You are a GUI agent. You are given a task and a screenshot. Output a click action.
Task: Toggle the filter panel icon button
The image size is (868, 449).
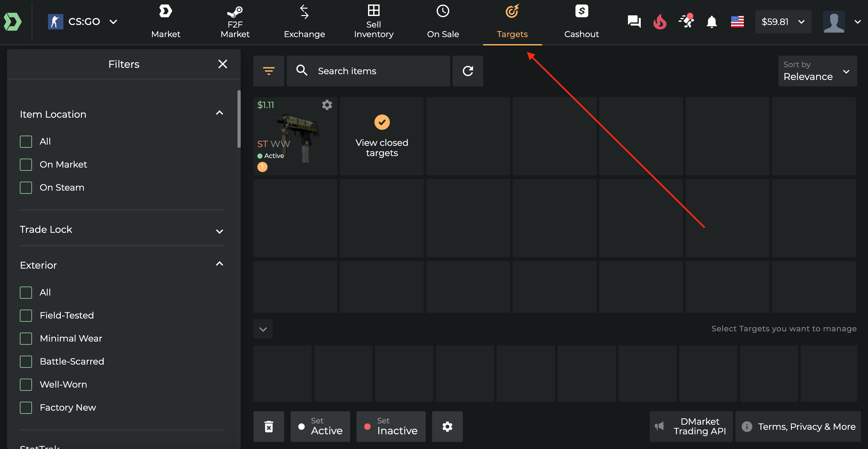(x=269, y=71)
